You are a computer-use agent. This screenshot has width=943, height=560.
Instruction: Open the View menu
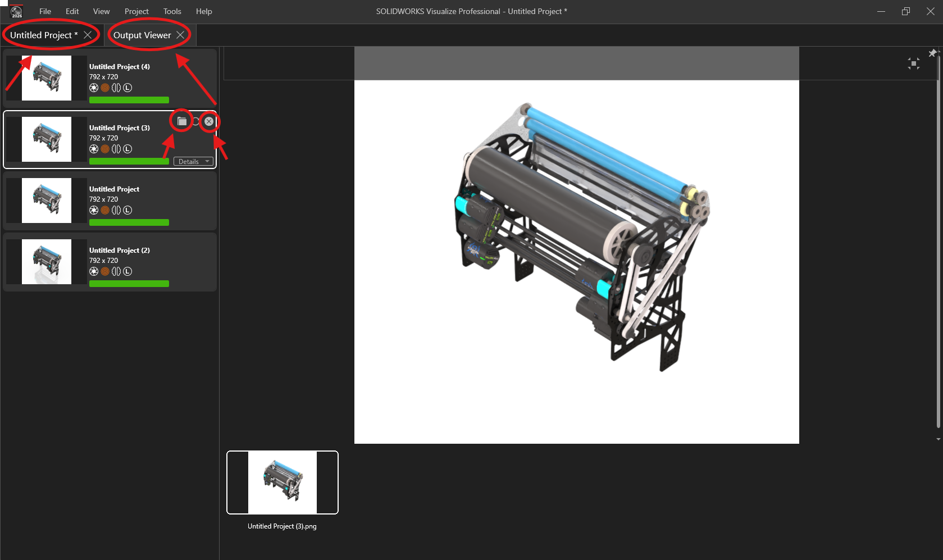(101, 11)
